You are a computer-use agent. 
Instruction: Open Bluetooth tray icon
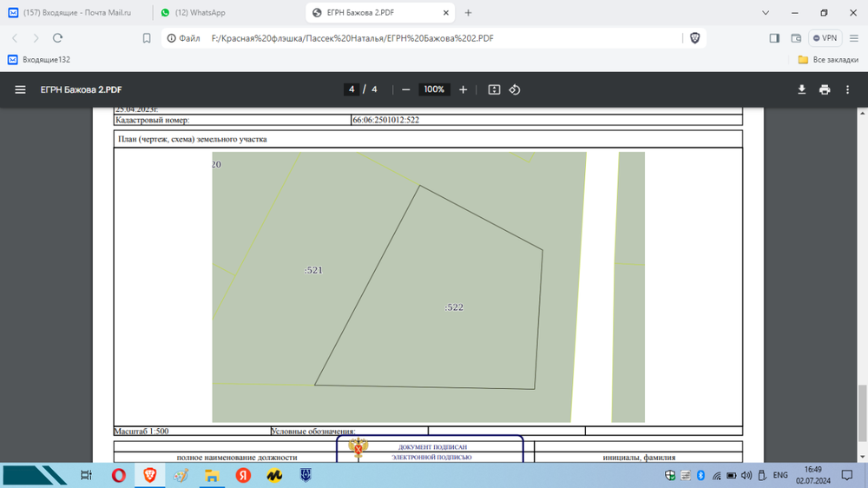pos(700,475)
